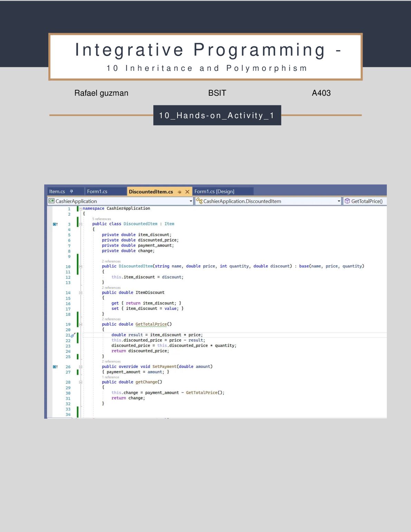Screen dimensions: 411x532
Task: Collapse the DiscountedItem constructor on line 10
Action: coord(80,266)
